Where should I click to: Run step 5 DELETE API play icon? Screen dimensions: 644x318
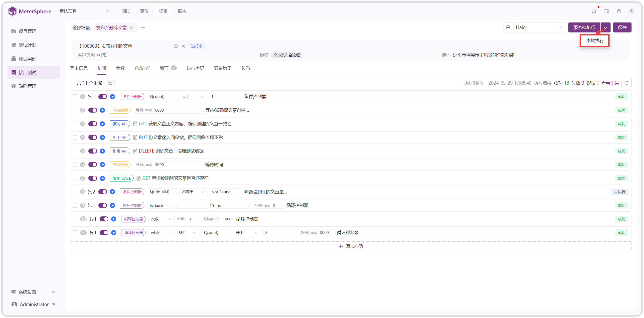pyautogui.click(x=103, y=151)
